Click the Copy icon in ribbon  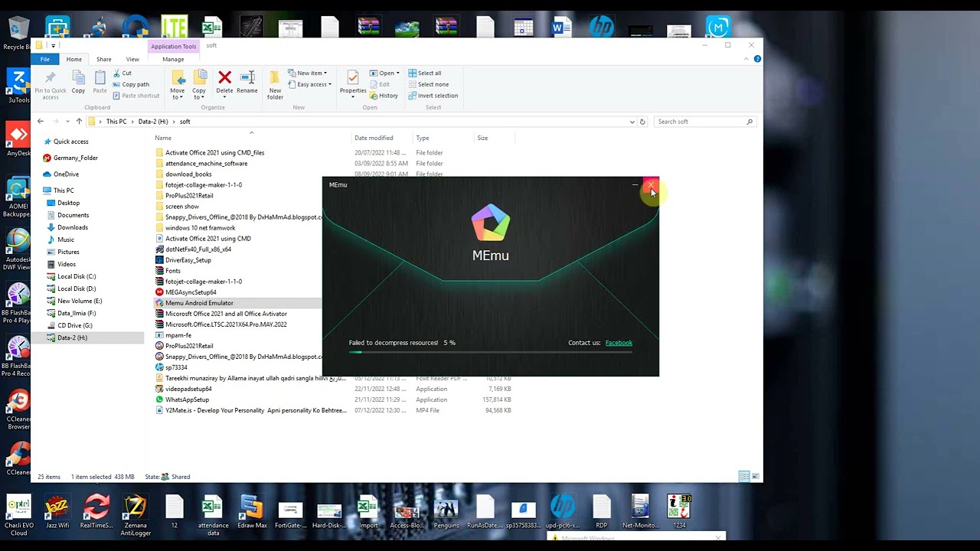tap(78, 83)
